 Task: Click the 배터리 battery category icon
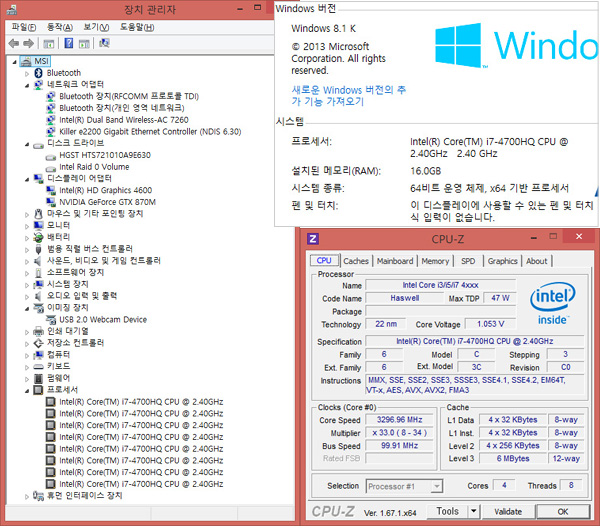tap(38, 237)
